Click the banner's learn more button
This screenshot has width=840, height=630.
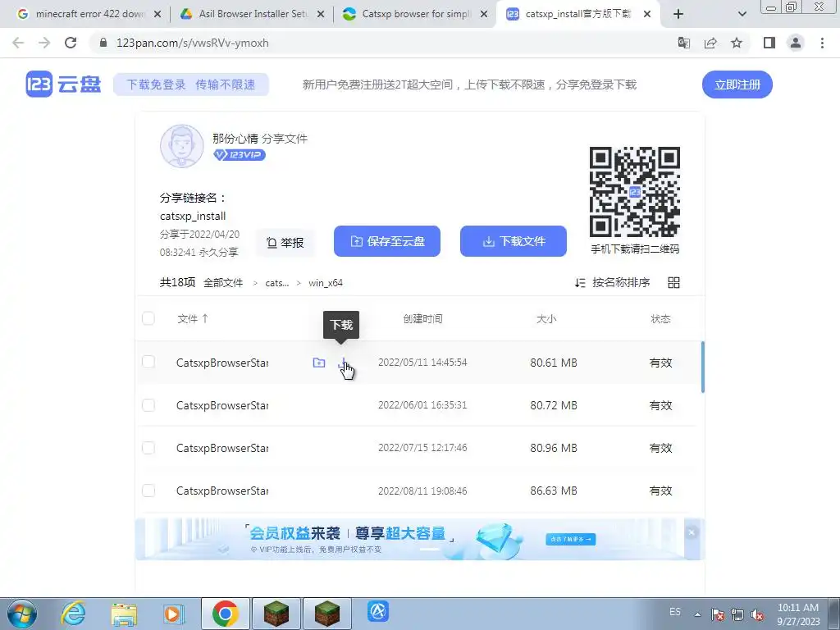pos(571,539)
